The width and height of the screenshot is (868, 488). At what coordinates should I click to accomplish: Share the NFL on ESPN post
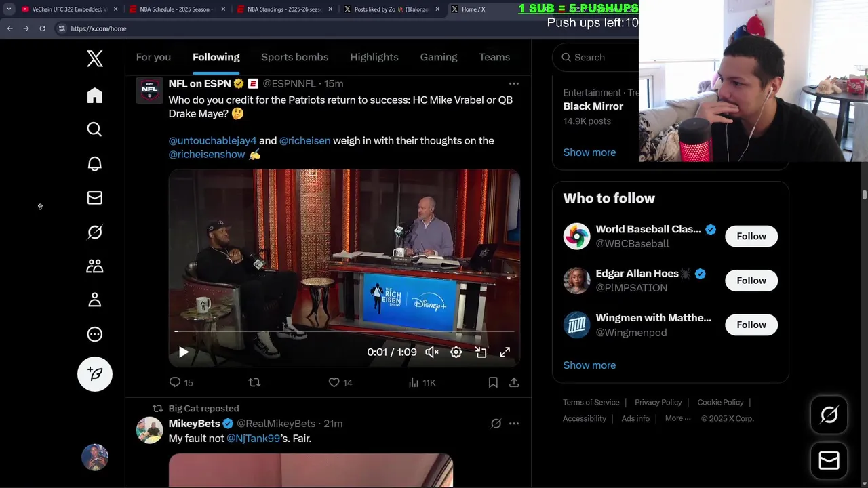click(514, 382)
